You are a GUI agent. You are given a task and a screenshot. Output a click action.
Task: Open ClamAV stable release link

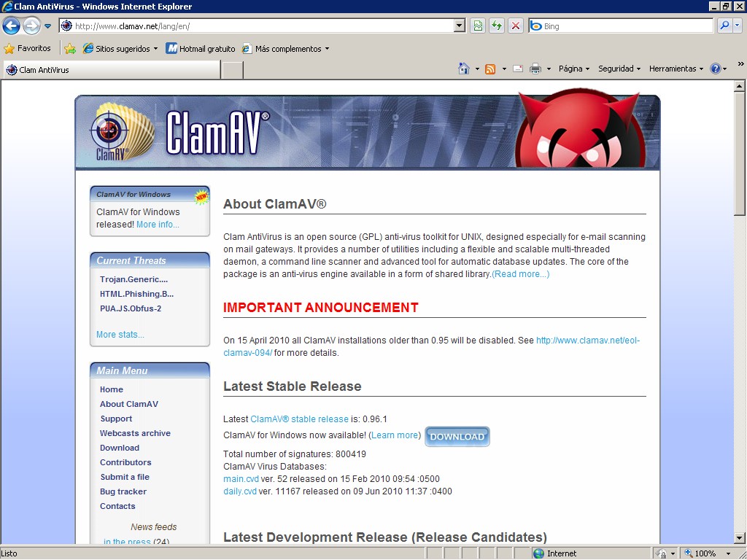(299, 419)
